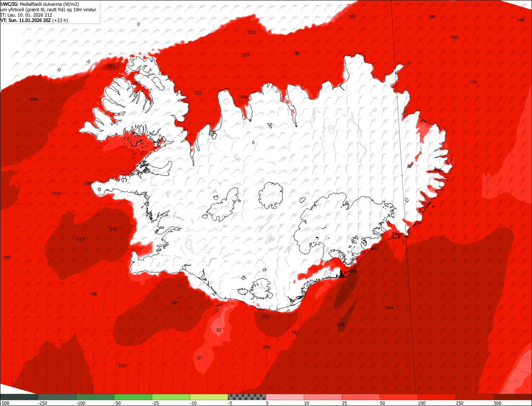This screenshot has height=406, width=532.
Task: Click the '-5' legend tick label
Action: [230, 403]
